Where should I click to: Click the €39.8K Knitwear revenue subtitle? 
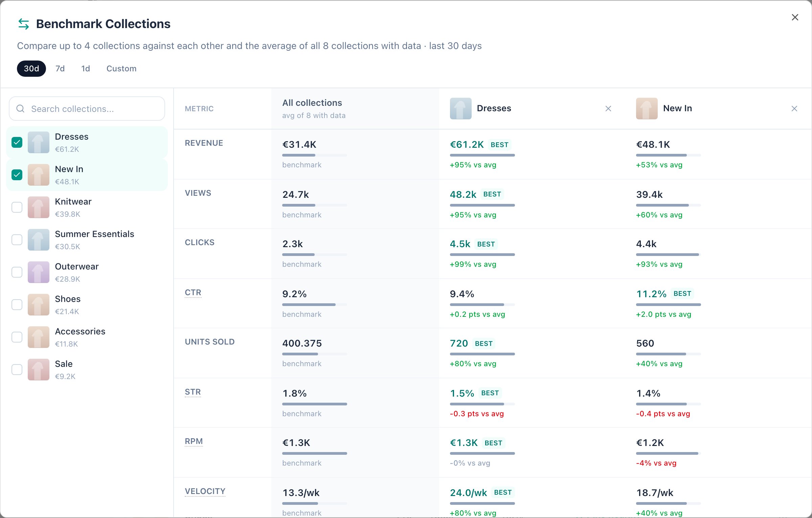(67, 214)
